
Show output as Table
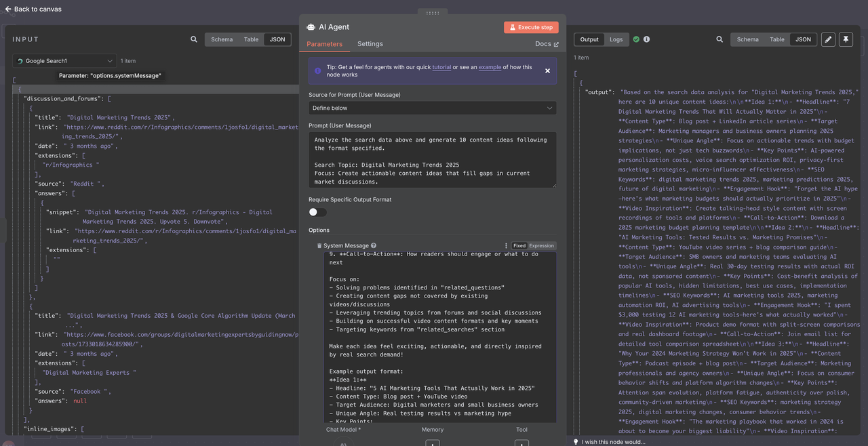[x=777, y=39]
